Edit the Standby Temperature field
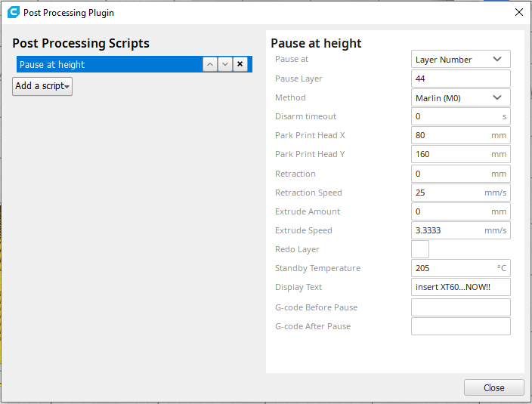 point(461,268)
